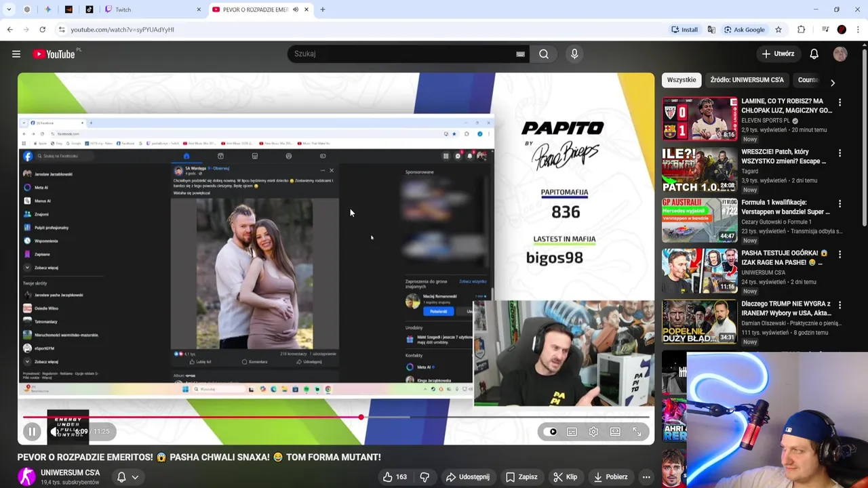Viewport: 868px width, 488px height.
Task: Open Chrome media controls icon
Action: [x=825, y=30]
